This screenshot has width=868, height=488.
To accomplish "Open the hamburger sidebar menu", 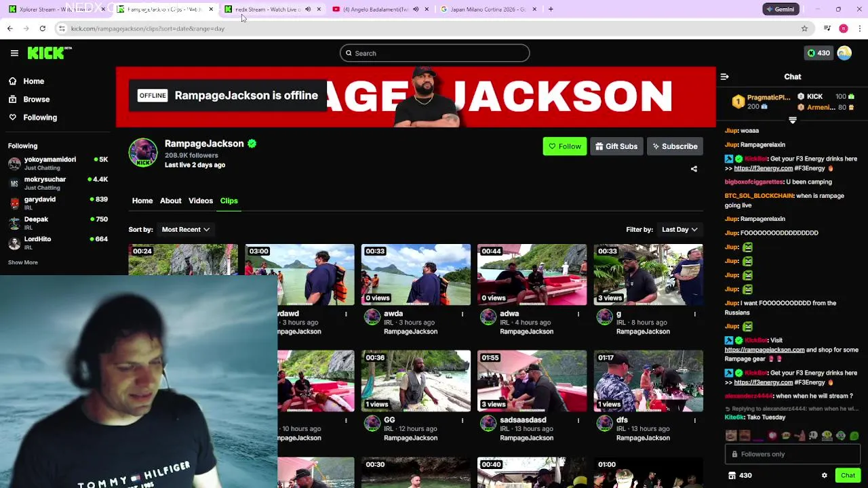I will click(14, 53).
